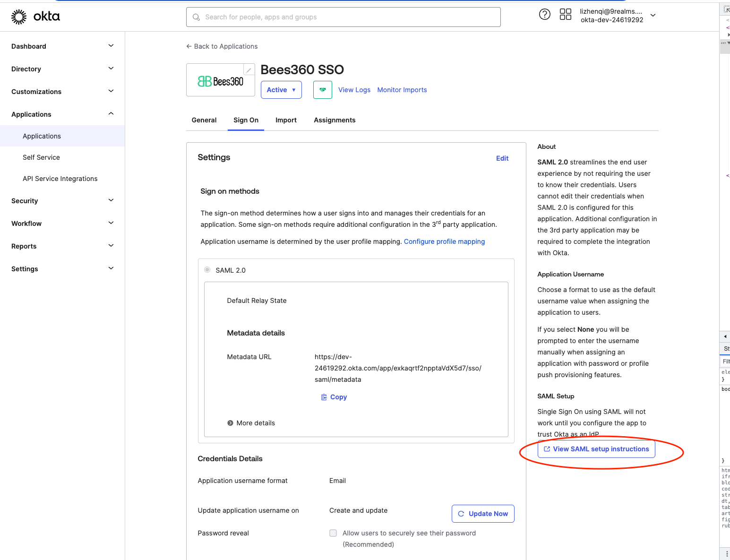Open the Active status dropdown

tap(281, 90)
